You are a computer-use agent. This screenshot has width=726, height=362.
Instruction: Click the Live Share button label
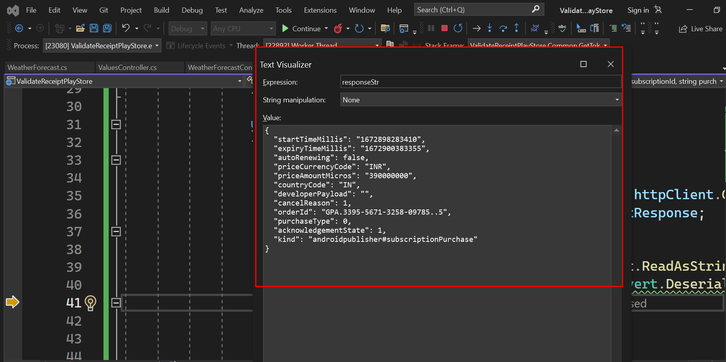pos(707,29)
